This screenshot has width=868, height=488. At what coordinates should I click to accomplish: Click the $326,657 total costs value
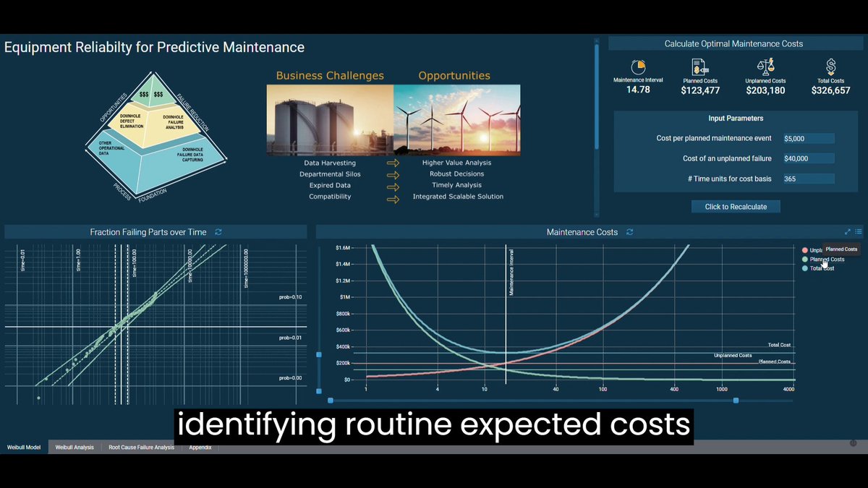coord(830,90)
